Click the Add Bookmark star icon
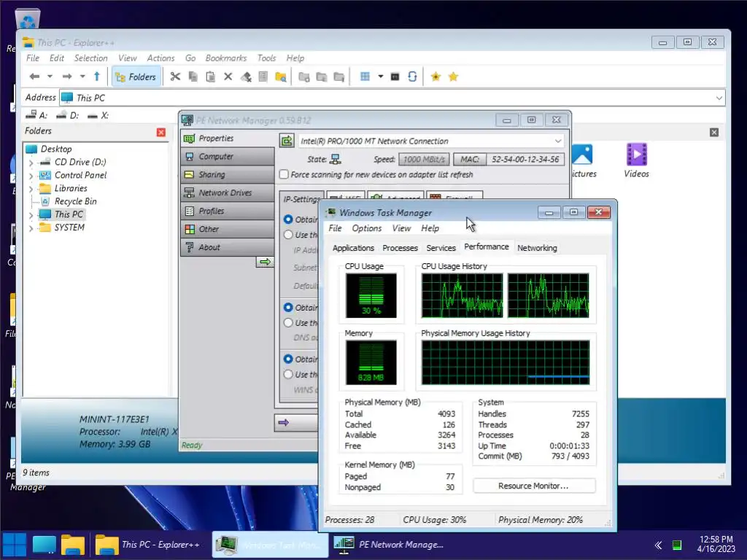The width and height of the screenshot is (747, 560). click(x=436, y=77)
